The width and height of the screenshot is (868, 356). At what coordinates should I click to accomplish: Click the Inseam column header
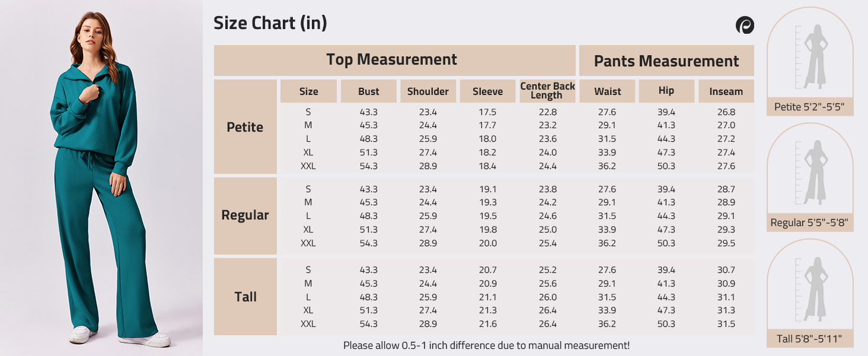[726, 91]
